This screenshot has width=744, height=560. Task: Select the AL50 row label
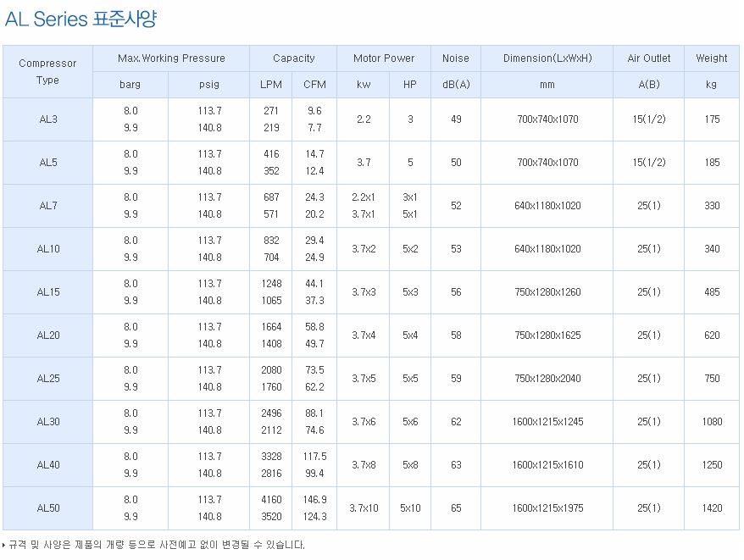click(48, 508)
